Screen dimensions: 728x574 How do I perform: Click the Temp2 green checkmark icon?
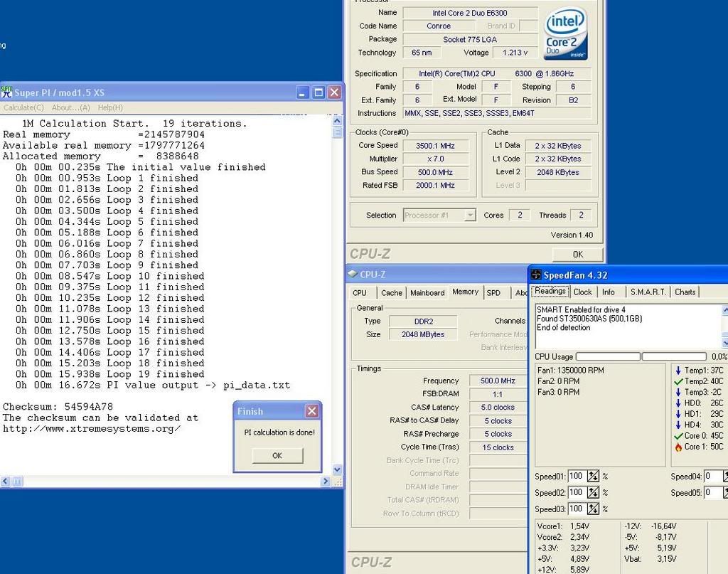click(678, 381)
